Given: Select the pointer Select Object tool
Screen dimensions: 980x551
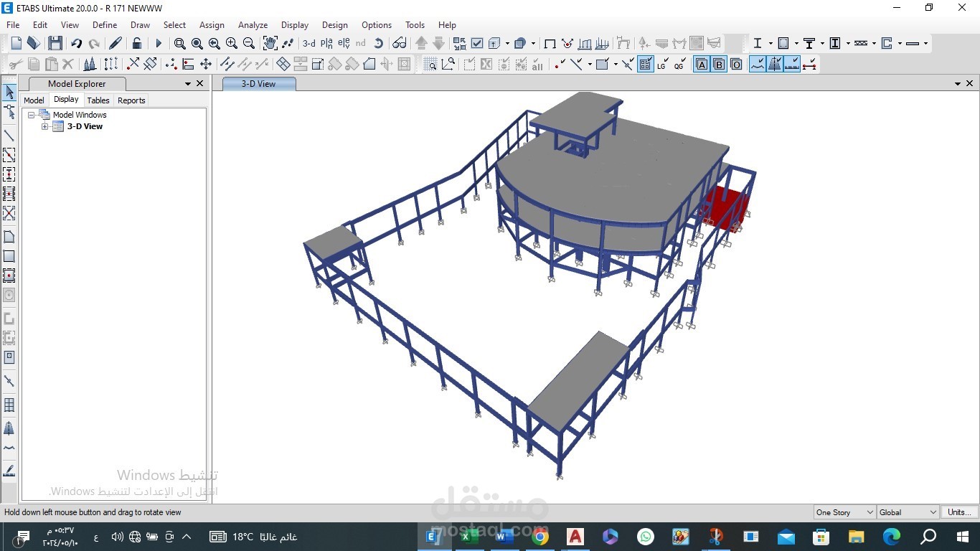Looking at the screenshot, I should coord(9,93).
